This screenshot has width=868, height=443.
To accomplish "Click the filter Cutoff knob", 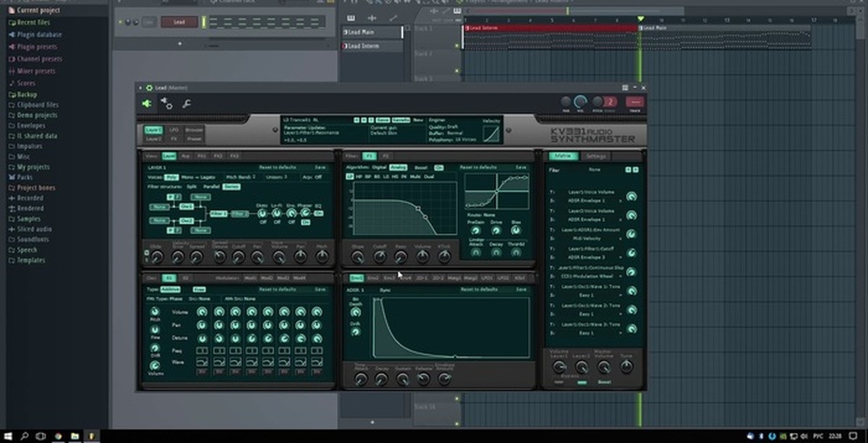I will [380, 255].
